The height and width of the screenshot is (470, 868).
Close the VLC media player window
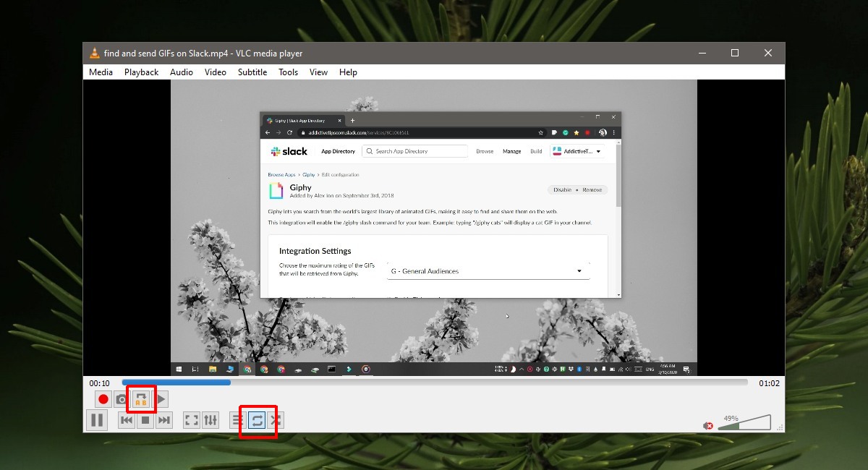(x=768, y=53)
